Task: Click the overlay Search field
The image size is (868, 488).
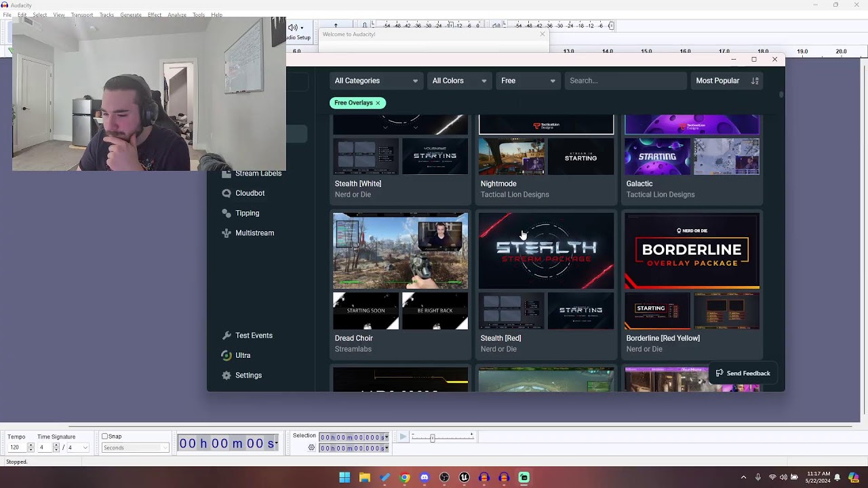Action: click(625, 81)
